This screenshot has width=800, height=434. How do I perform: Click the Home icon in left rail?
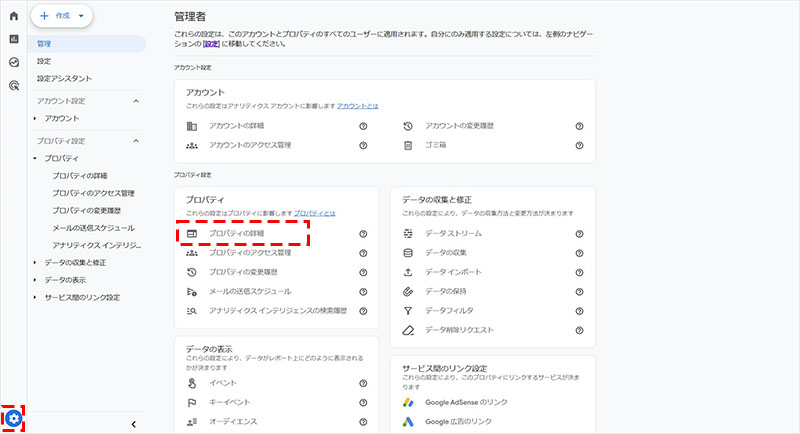[x=13, y=17]
